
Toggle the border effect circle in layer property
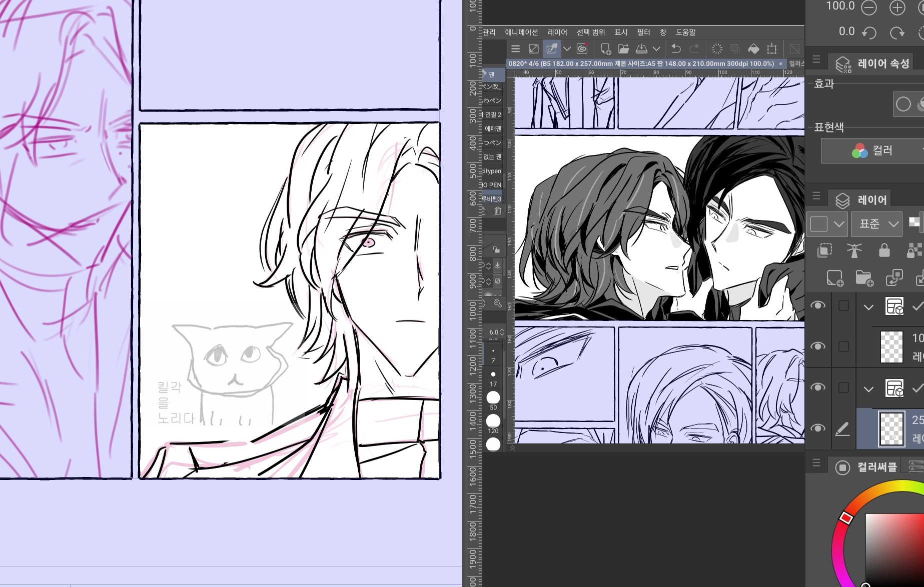(903, 104)
